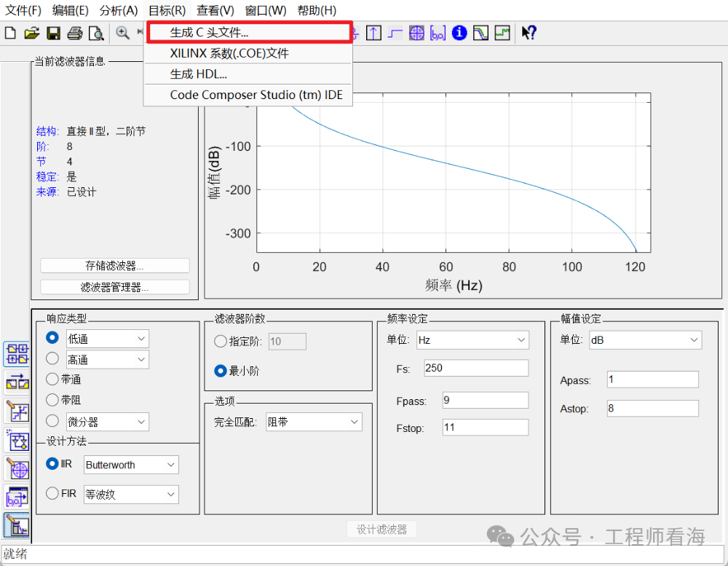
Task: Click the Fs field showing 250
Action: point(476,368)
